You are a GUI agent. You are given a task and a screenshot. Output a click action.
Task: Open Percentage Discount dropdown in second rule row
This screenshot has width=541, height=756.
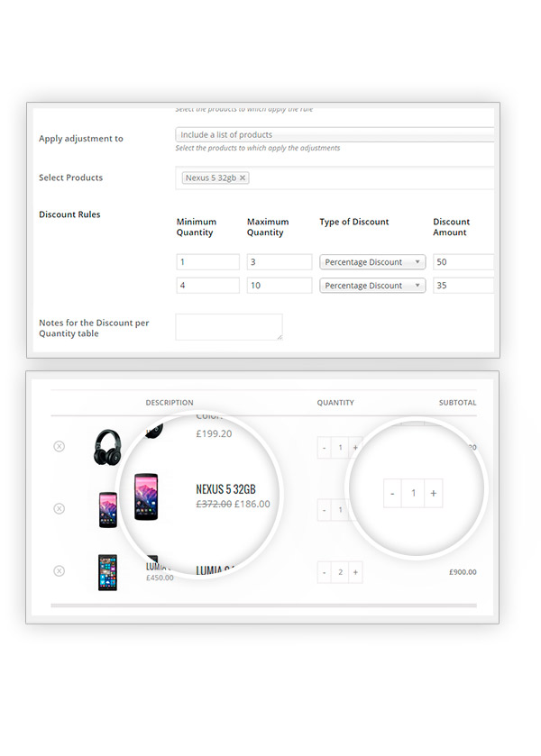point(372,286)
